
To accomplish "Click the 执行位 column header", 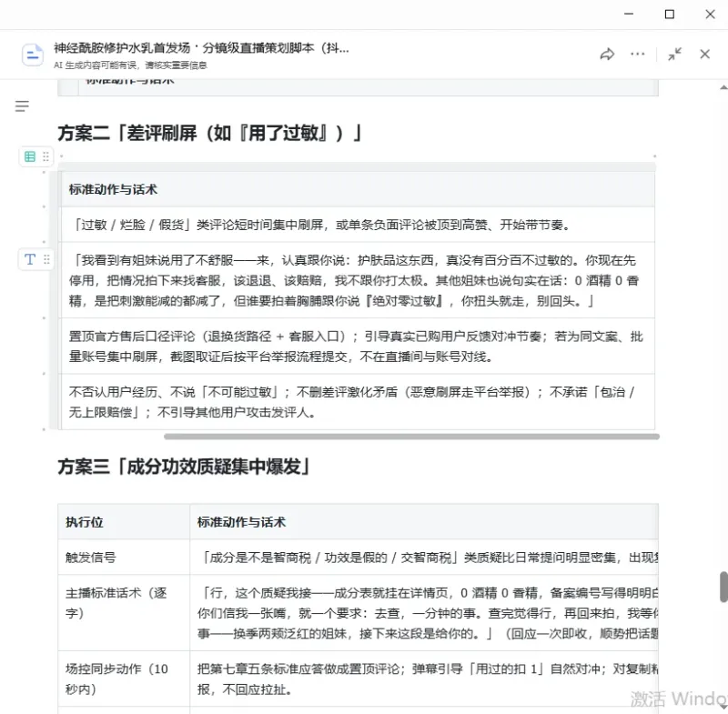I will (124, 522).
